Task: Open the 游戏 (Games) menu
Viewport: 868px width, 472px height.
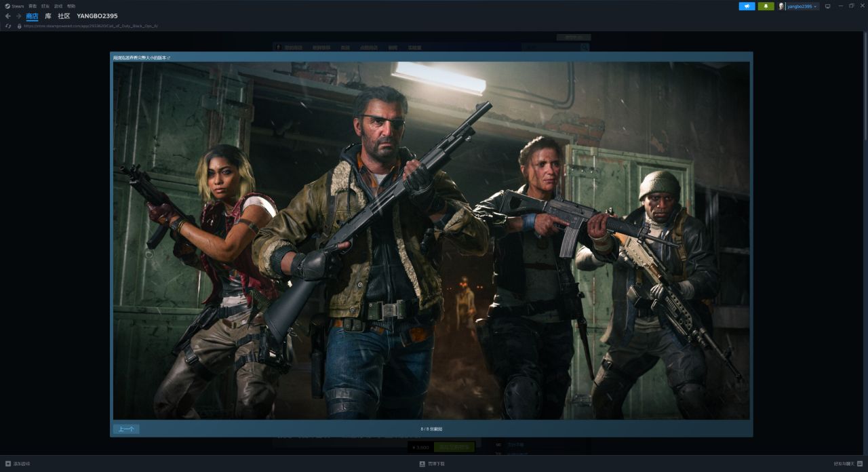Action: [x=58, y=6]
